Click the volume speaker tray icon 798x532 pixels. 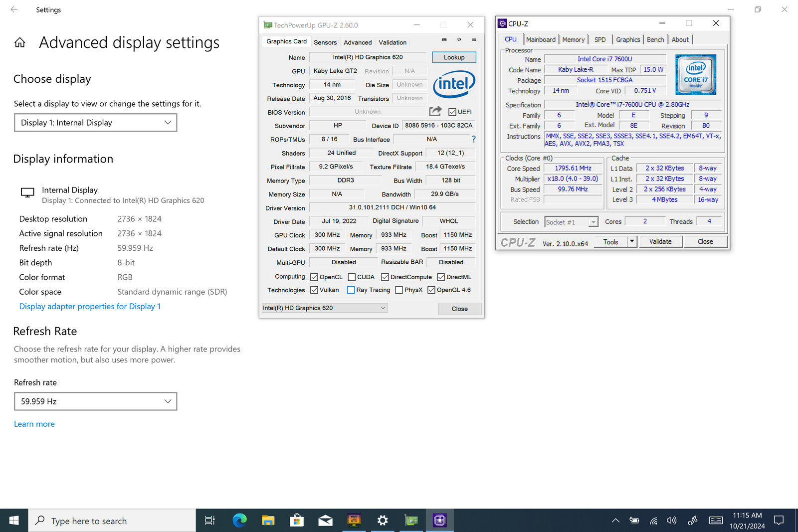[672, 521]
